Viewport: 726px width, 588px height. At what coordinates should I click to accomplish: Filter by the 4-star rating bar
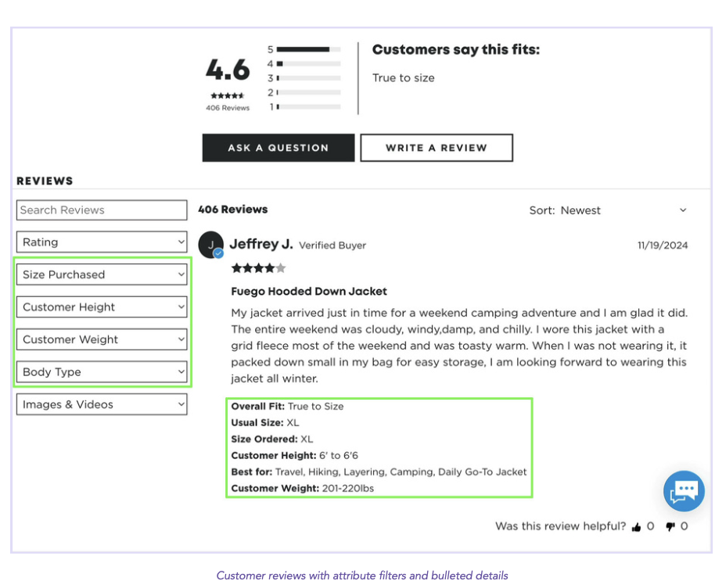coord(308,63)
